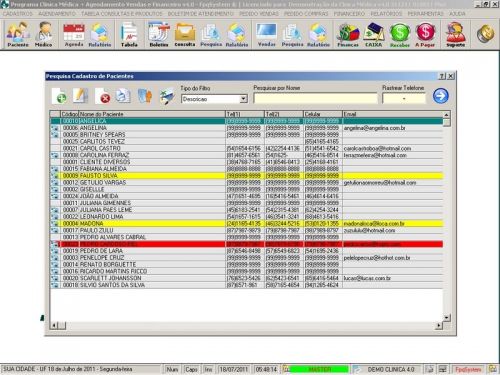Open the Médico toolbar icon
The width and height of the screenshot is (500, 375).
click(44, 34)
